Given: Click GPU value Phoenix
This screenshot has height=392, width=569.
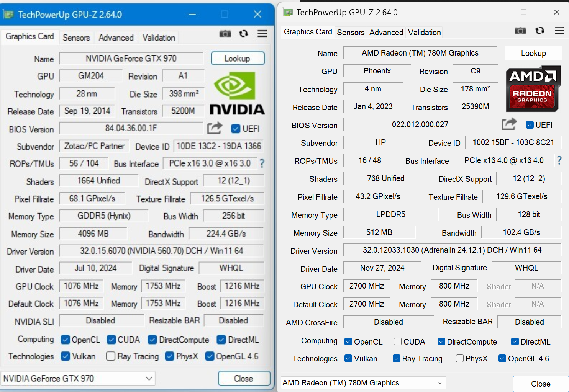Looking at the screenshot, I should coord(377,71).
